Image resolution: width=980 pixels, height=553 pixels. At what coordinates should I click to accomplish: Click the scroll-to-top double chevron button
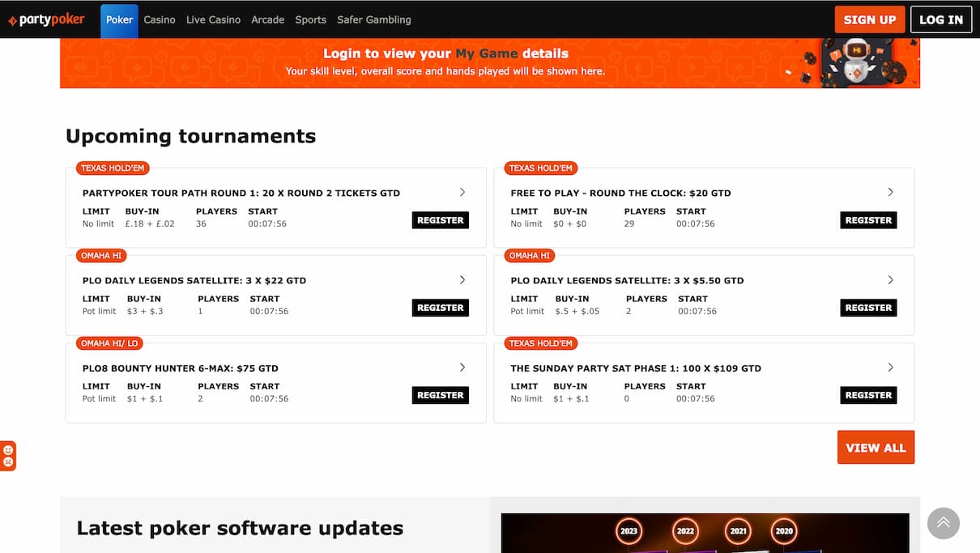[944, 523]
